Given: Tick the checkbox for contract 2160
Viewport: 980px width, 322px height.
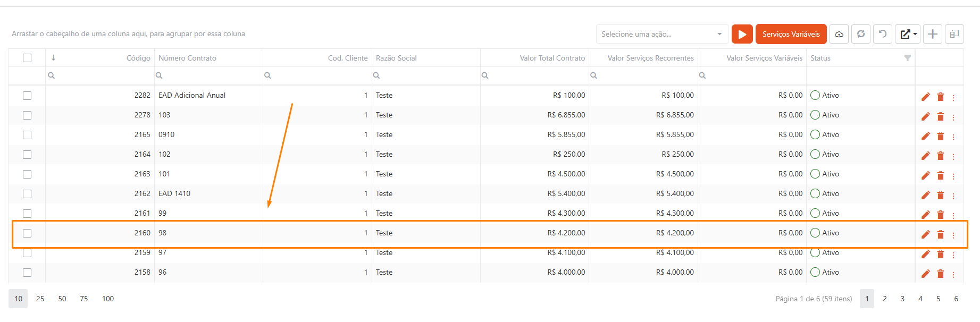Looking at the screenshot, I should point(27,233).
